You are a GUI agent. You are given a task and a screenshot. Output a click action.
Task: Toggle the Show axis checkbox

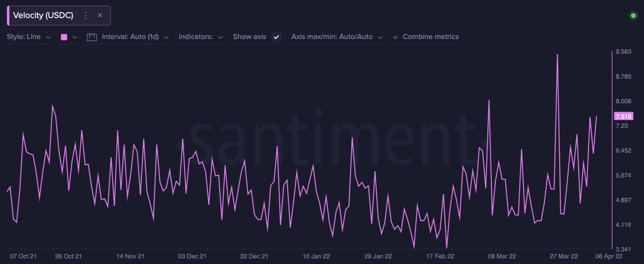[276, 37]
